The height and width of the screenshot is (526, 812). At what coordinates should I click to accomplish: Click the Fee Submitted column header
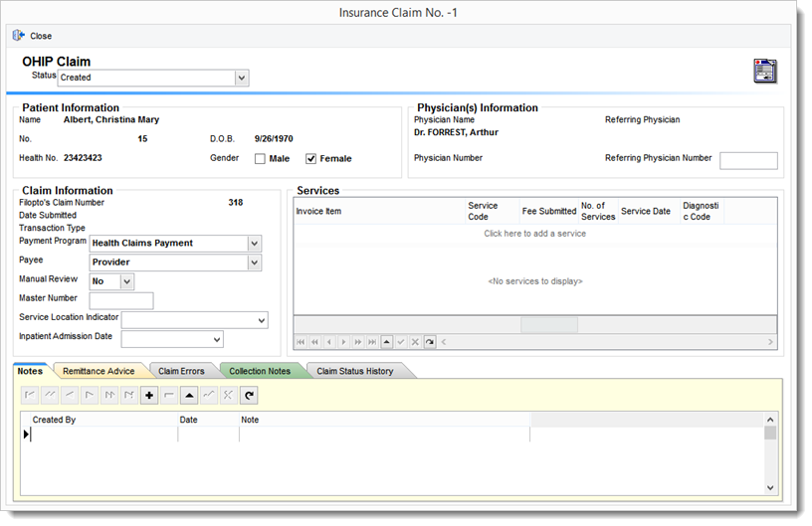click(x=549, y=211)
